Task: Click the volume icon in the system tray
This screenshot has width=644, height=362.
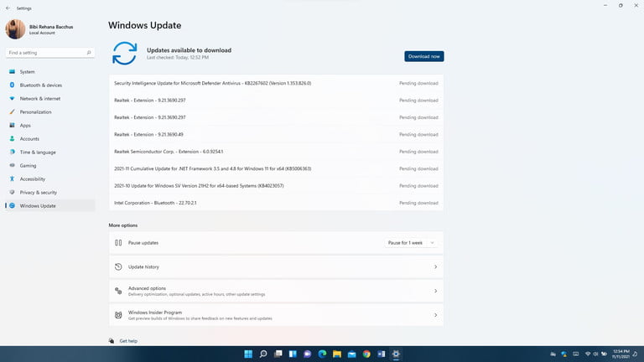Action: pyautogui.click(x=595, y=354)
